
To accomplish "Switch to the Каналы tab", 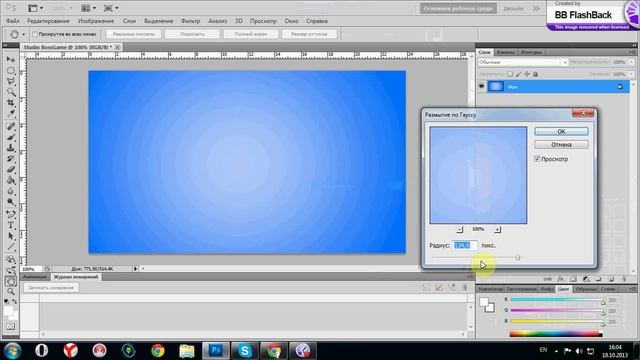I will pyautogui.click(x=506, y=52).
